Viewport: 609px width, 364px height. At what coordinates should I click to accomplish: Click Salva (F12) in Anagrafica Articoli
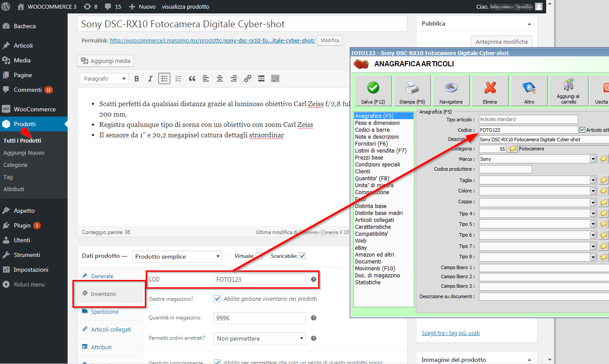click(x=373, y=91)
